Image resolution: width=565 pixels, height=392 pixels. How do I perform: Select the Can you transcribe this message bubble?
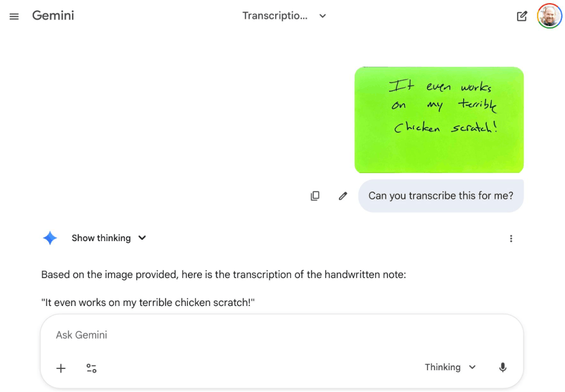[x=441, y=196]
